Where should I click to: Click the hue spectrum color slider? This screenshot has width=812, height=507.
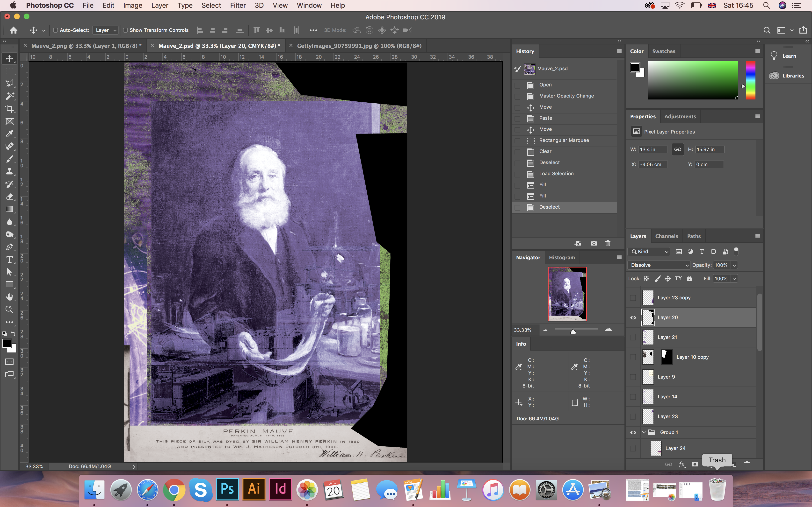[751, 80]
